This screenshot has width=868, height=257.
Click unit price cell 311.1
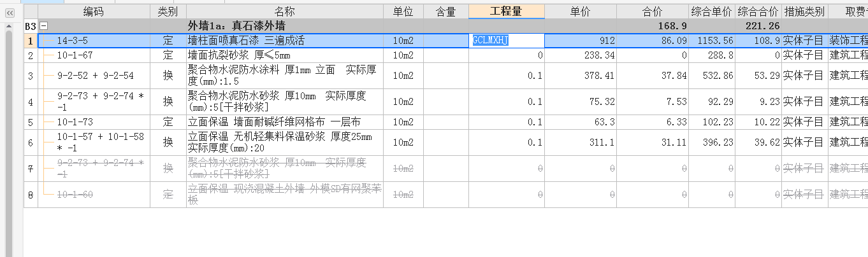pyautogui.click(x=581, y=142)
